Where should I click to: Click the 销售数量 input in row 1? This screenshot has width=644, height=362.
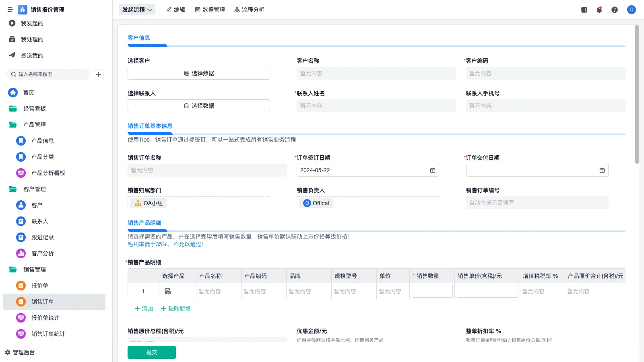tap(432, 291)
